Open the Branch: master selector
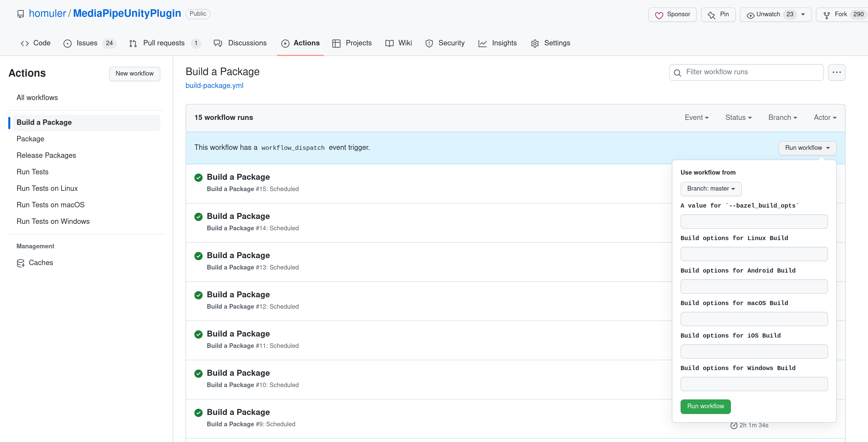868x442 pixels. click(x=711, y=189)
